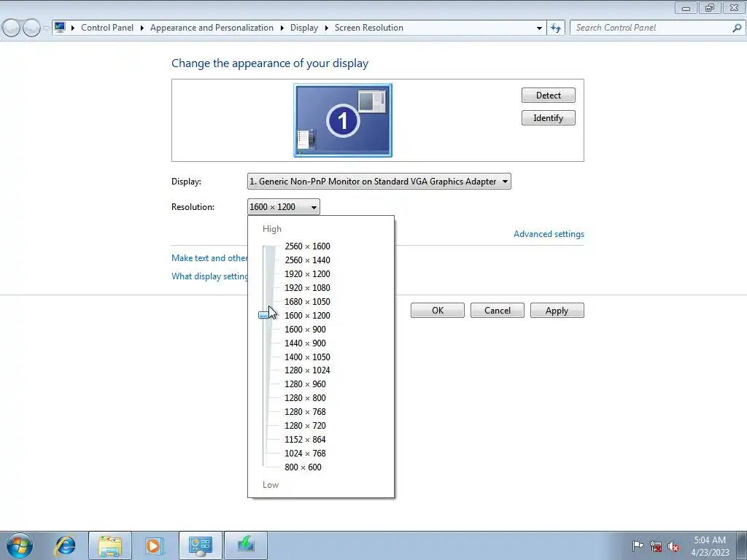Click the Detect button

pyautogui.click(x=549, y=96)
